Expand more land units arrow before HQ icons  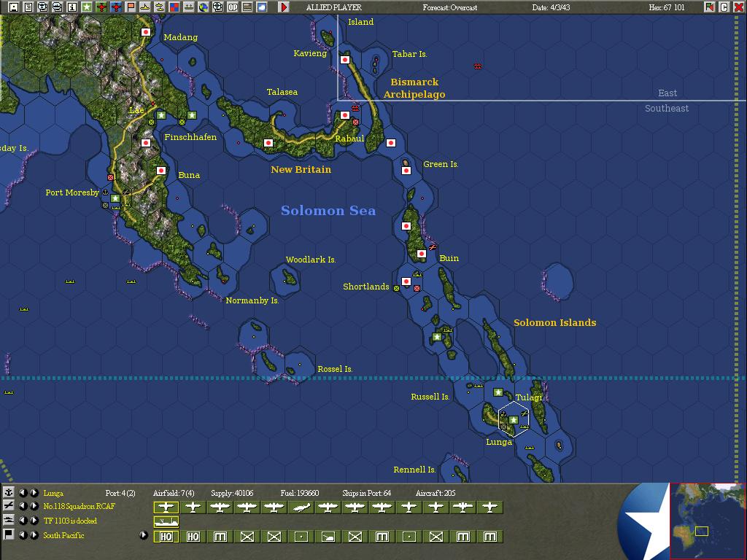[x=143, y=534]
